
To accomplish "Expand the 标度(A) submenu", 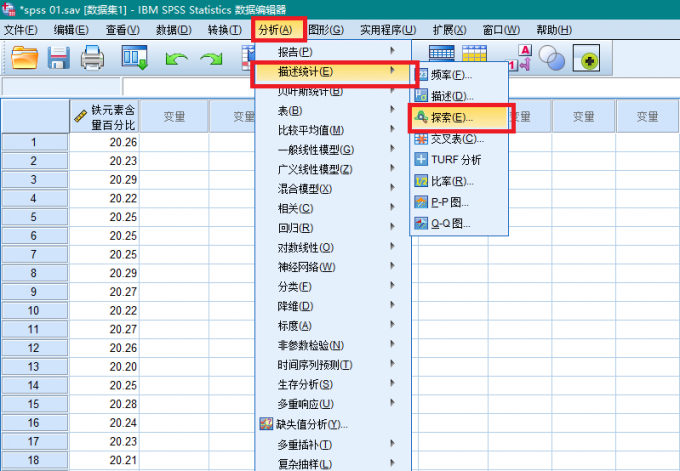I will 333,325.
